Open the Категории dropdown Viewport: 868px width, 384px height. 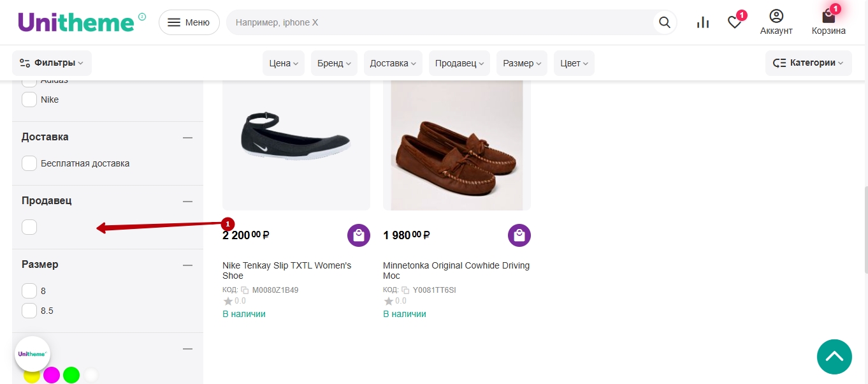point(808,63)
